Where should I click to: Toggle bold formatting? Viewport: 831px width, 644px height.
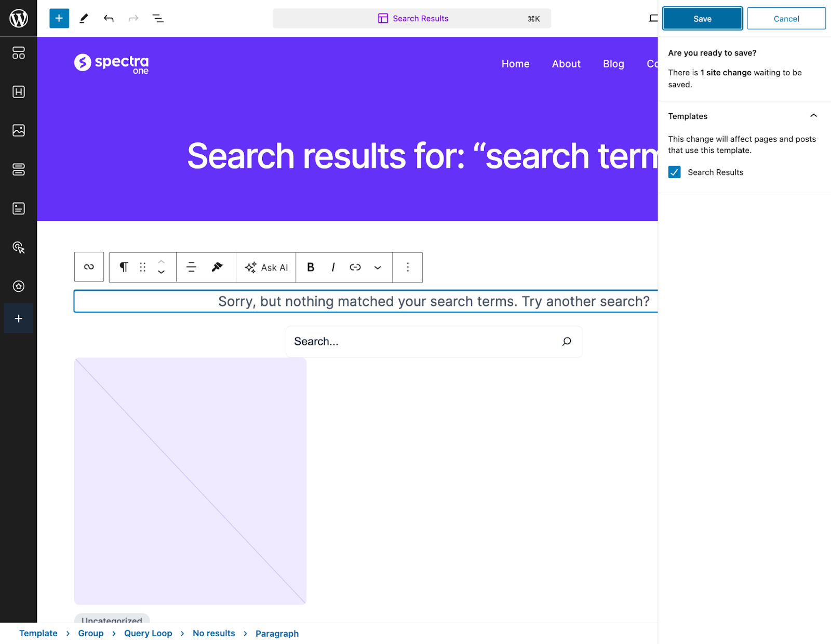[311, 267]
